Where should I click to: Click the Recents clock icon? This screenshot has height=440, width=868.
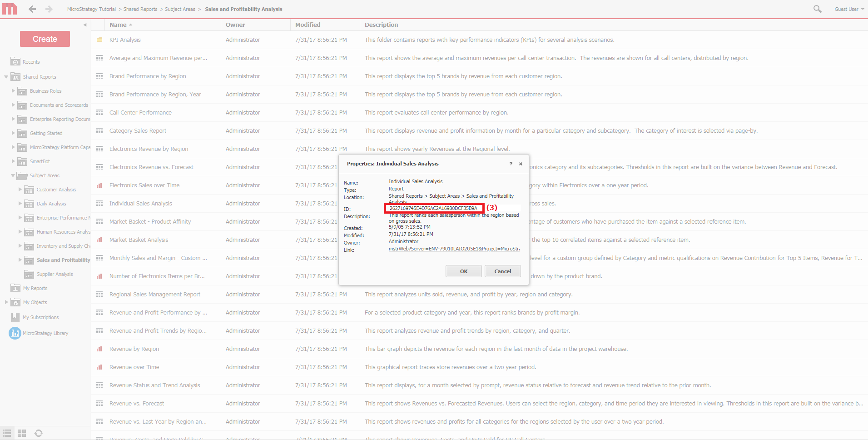[x=15, y=62]
